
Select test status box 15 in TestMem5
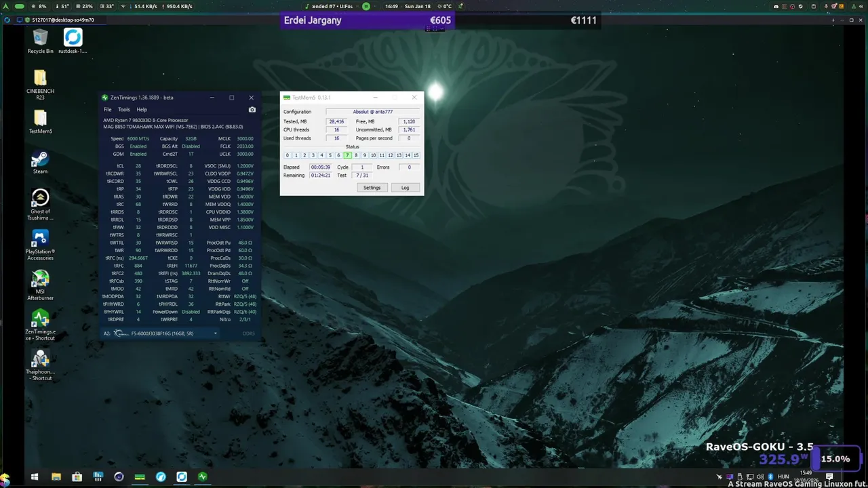[x=416, y=155]
